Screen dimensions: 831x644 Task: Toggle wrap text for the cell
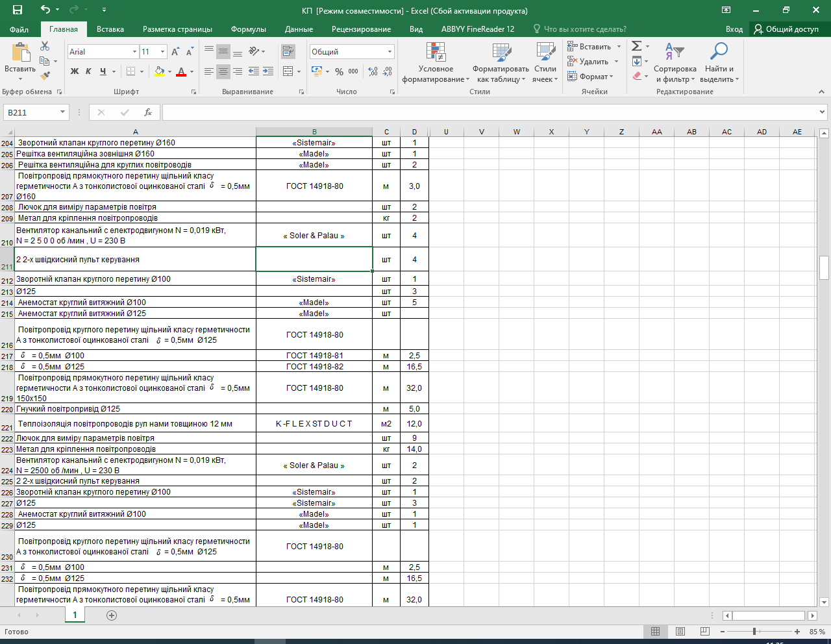288,51
